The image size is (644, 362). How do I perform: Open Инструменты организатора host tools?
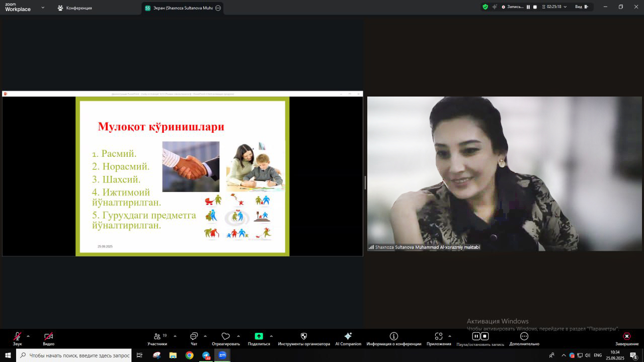pyautogui.click(x=303, y=337)
